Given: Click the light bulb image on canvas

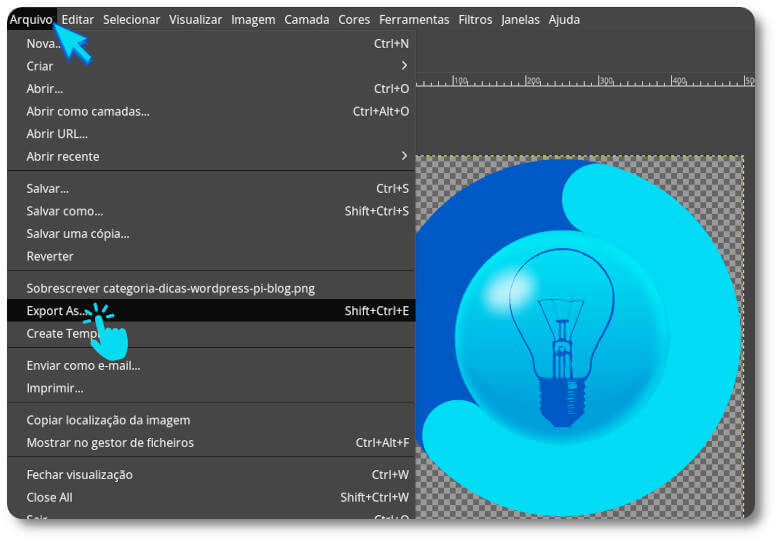Looking at the screenshot, I should [x=561, y=337].
